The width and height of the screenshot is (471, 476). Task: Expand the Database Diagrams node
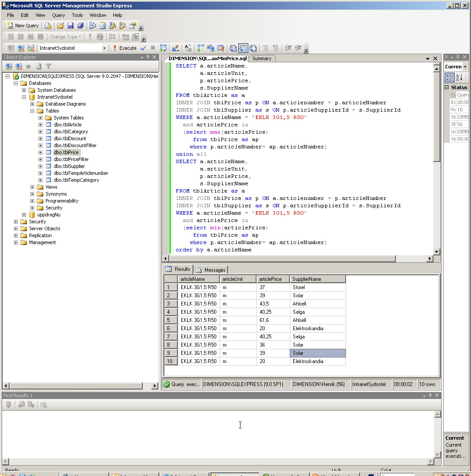coord(32,104)
